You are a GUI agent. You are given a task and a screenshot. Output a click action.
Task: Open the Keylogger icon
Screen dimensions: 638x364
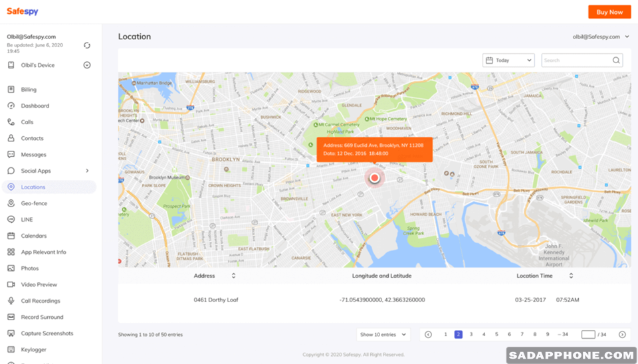pos(11,350)
